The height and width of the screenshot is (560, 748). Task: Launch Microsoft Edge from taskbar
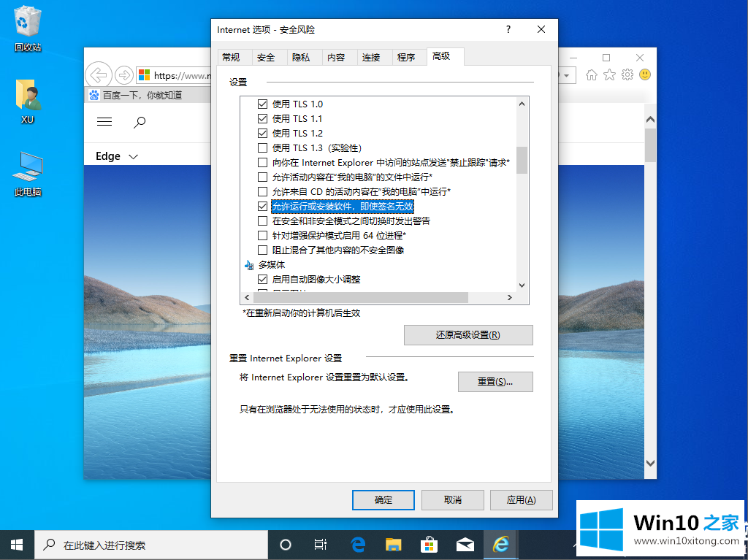point(358,545)
